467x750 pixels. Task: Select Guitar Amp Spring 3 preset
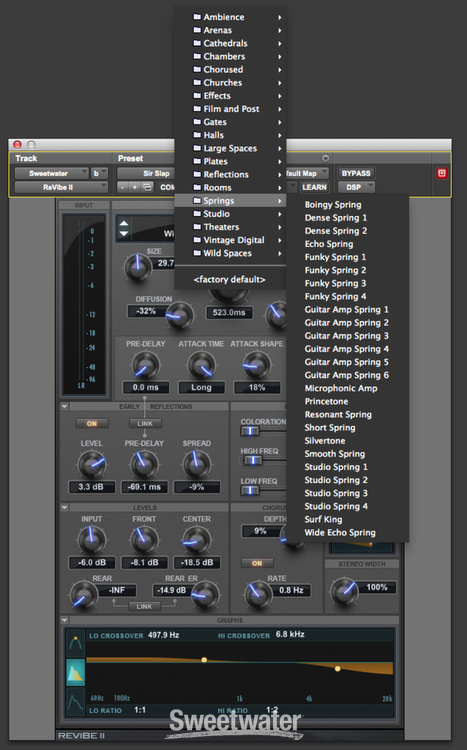348,336
